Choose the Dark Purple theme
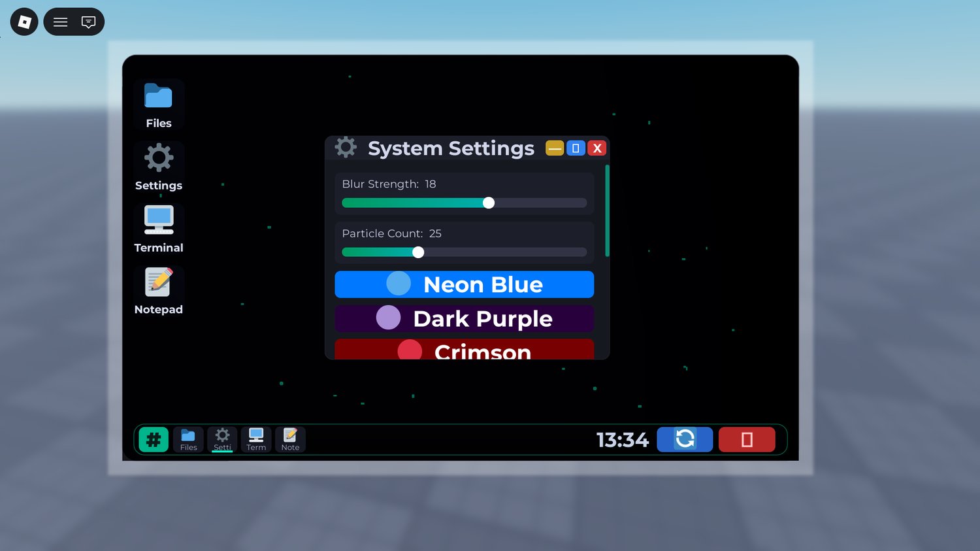980x551 pixels. tap(465, 318)
